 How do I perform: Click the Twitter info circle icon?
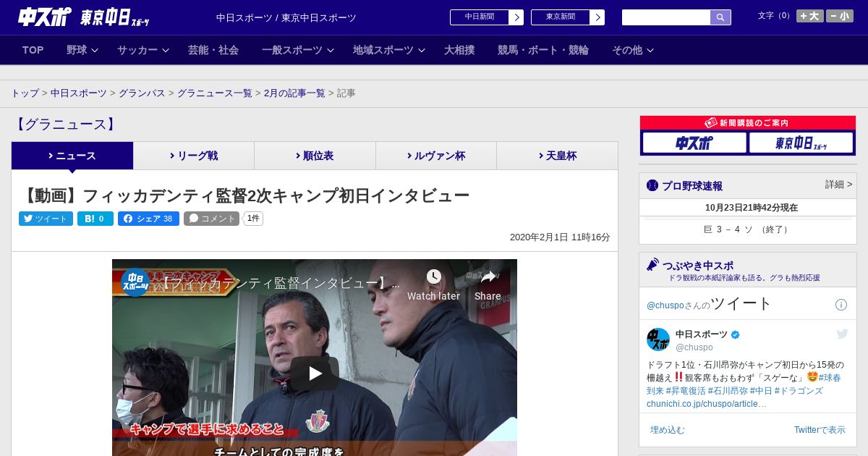click(x=841, y=305)
